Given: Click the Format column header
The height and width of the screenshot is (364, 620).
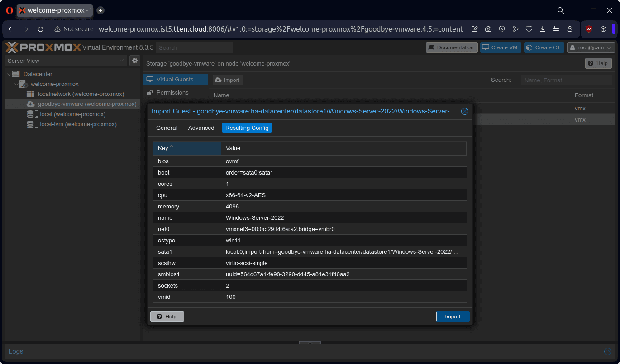Looking at the screenshot, I should (x=592, y=95).
